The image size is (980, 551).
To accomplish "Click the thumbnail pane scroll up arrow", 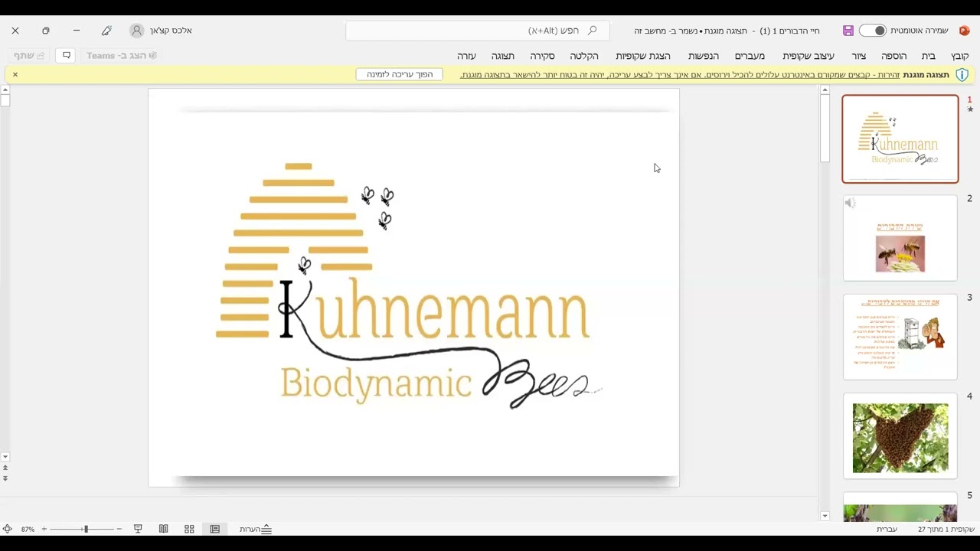I will coord(825,90).
